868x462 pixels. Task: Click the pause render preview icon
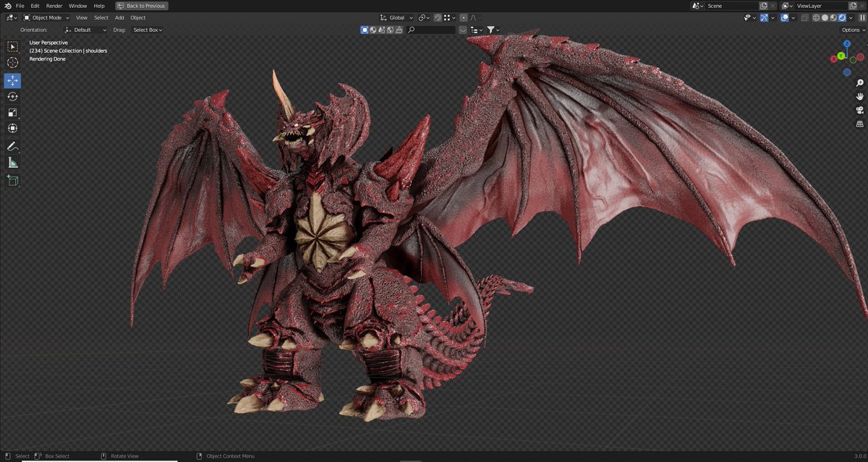[862, 17]
